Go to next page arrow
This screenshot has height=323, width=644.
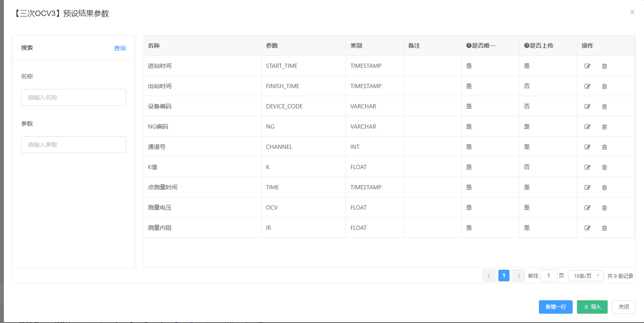[519, 276]
